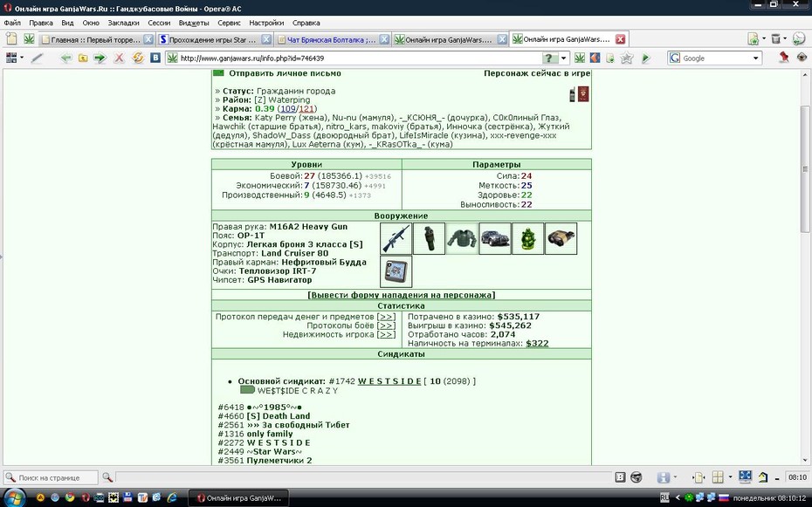Open the dropdown beside the tile grid icon
Viewport: 812px width, 507px height.
730,477
